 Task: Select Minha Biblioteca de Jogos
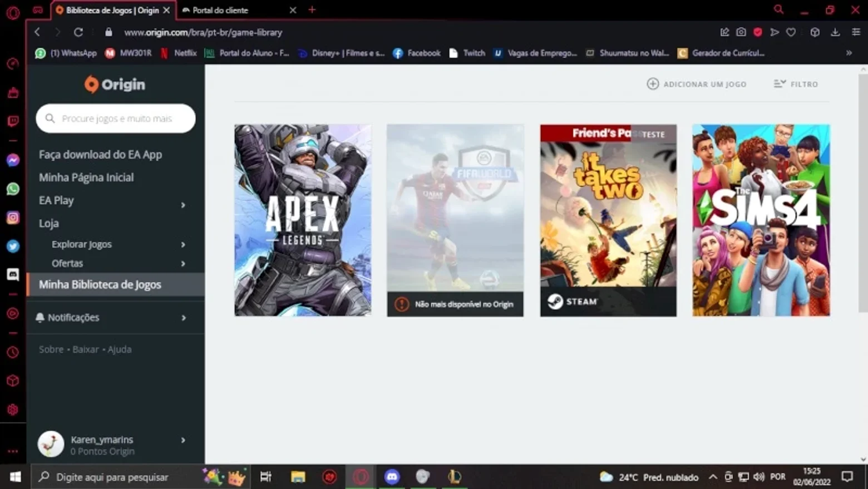coord(115,284)
